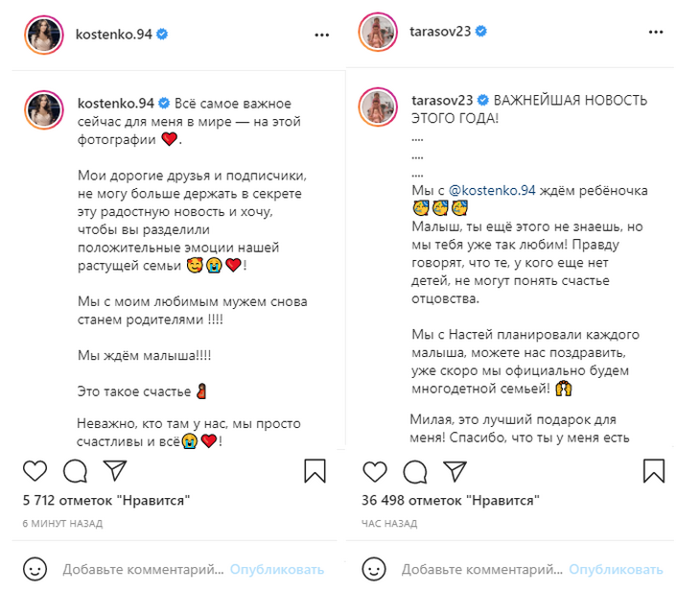Save the tarasov23 post to bookmarks
700x592 pixels.
(x=654, y=471)
